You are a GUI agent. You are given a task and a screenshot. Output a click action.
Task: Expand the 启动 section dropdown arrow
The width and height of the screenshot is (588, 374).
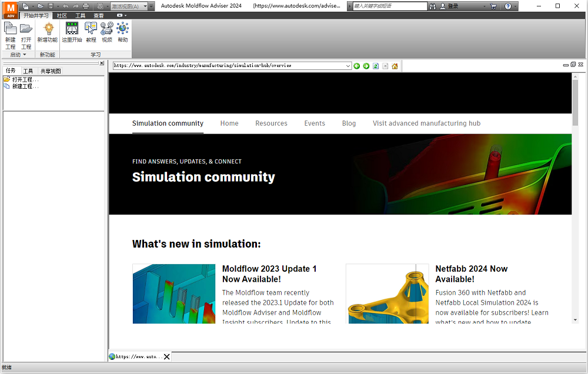point(24,54)
